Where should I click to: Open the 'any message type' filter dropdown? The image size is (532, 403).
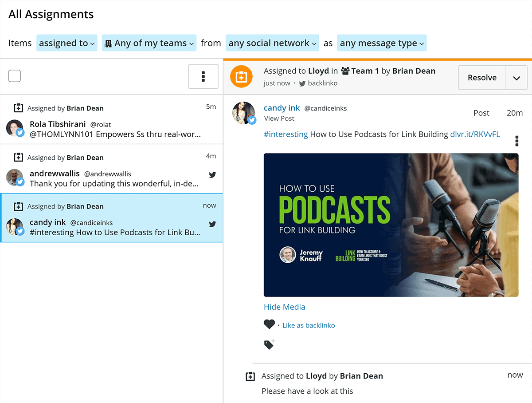coord(382,43)
